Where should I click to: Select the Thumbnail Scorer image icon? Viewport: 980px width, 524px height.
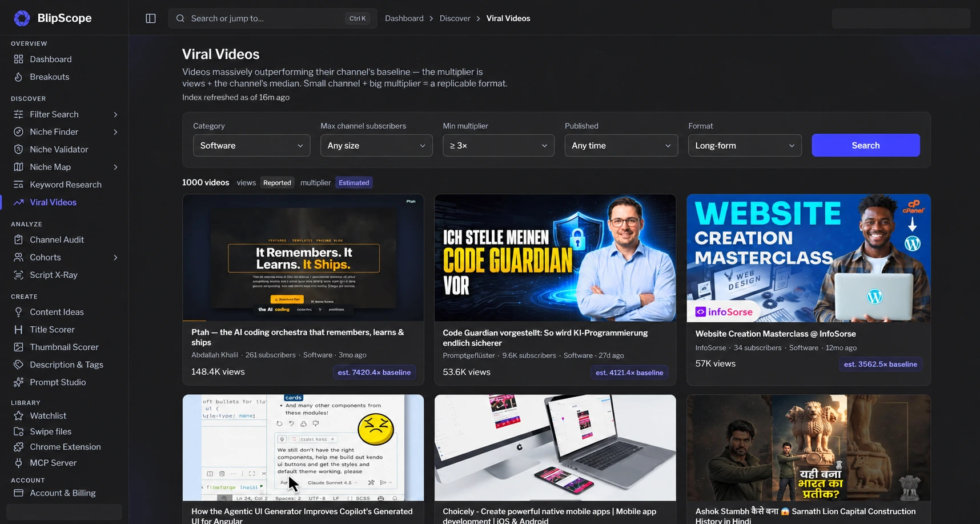pyautogui.click(x=18, y=347)
